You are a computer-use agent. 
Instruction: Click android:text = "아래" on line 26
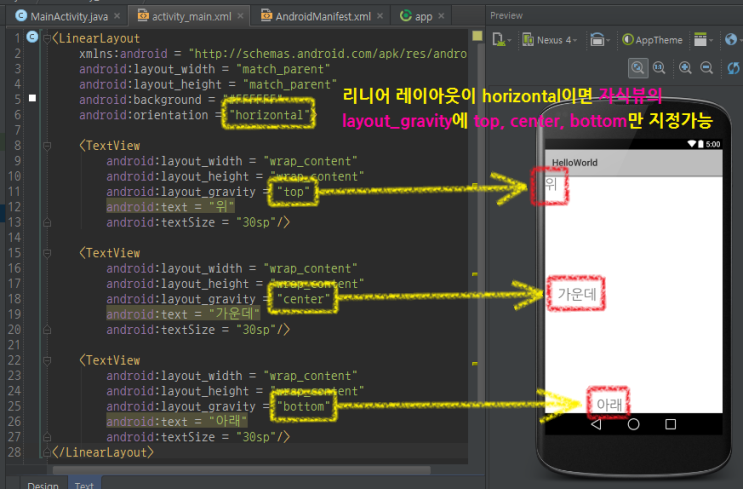176,422
